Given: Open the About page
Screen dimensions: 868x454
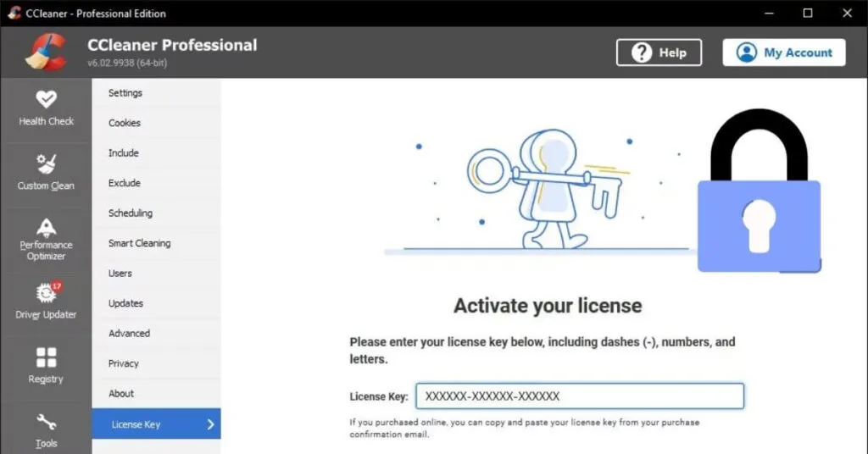Looking at the screenshot, I should [x=156, y=393].
